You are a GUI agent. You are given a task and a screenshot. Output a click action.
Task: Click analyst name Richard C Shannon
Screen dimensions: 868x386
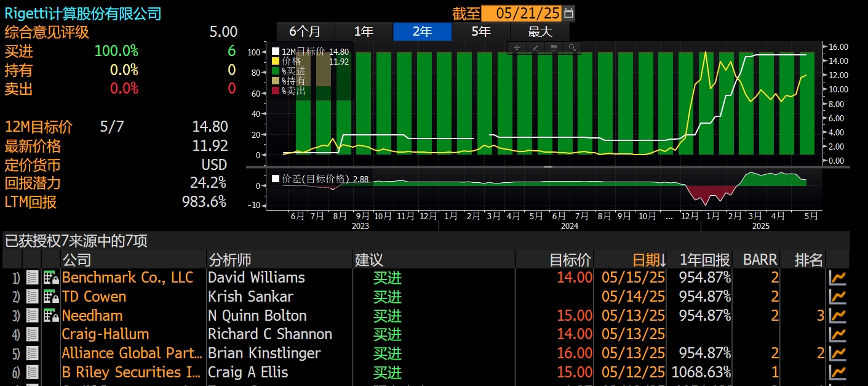coord(270,334)
